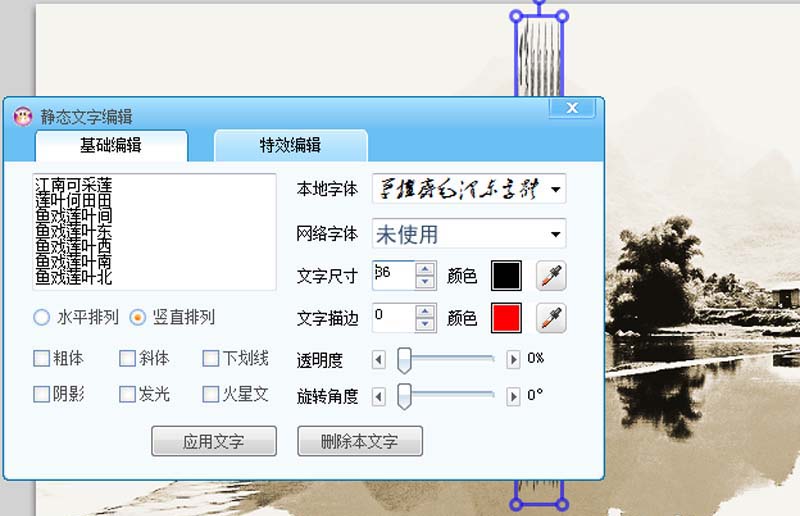
Task: Check the 火星文 option
Action: (211, 394)
